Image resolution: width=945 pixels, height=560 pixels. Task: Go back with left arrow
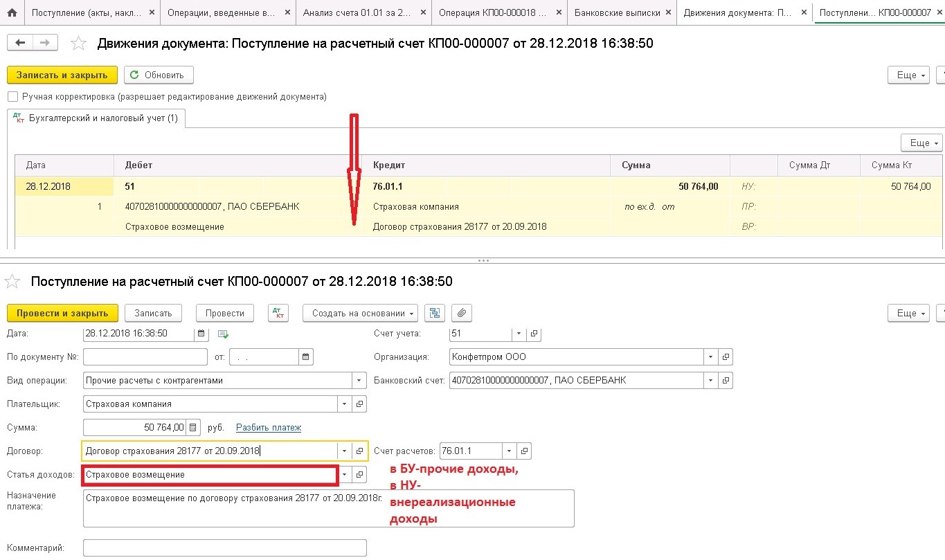tap(20, 43)
